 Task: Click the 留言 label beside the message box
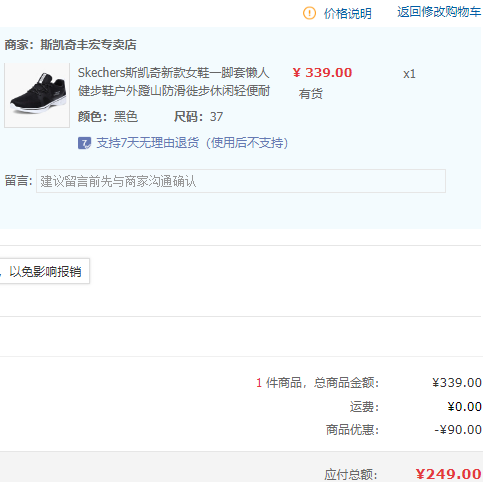pos(19,181)
